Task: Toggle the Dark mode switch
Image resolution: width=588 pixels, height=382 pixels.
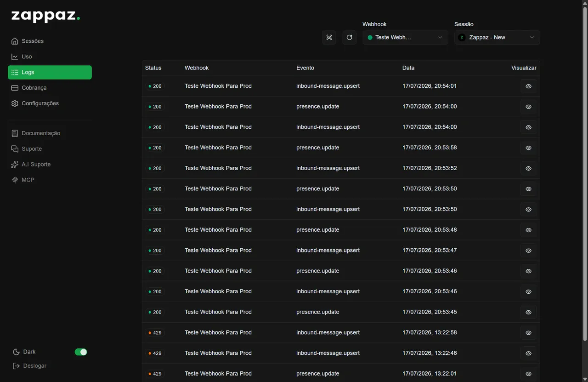Action: [81, 352]
